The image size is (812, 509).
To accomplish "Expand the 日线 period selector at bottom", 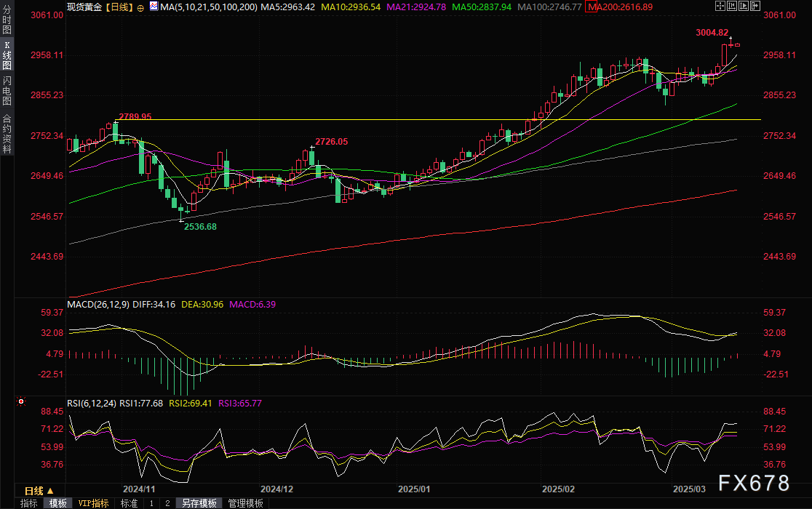I will [x=44, y=490].
